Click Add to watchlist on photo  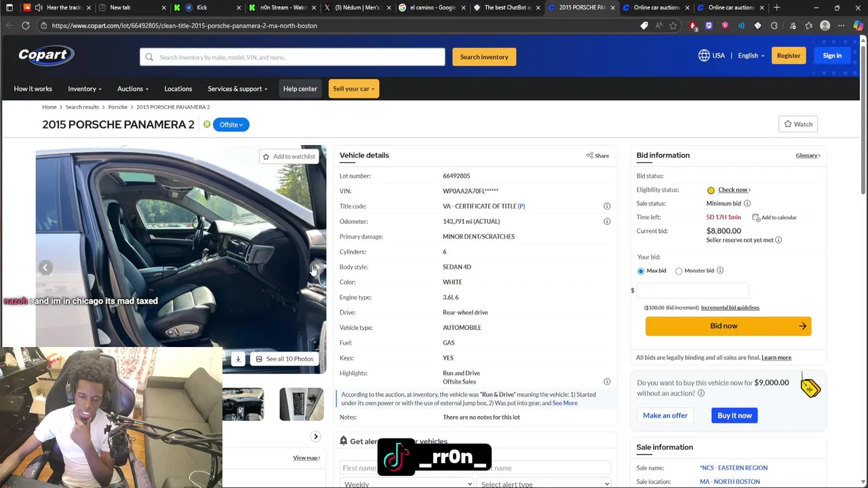click(289, 157)
